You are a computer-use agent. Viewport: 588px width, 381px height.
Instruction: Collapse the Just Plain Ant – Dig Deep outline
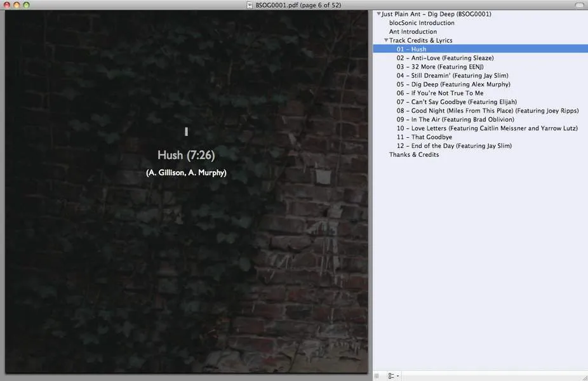[x=378, y=14]
